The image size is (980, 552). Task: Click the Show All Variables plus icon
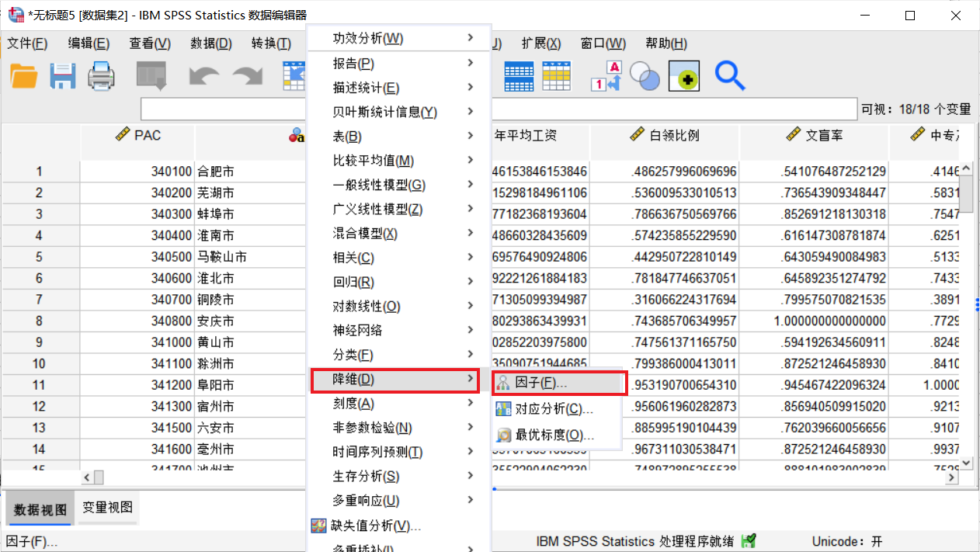tap(684, 76)
